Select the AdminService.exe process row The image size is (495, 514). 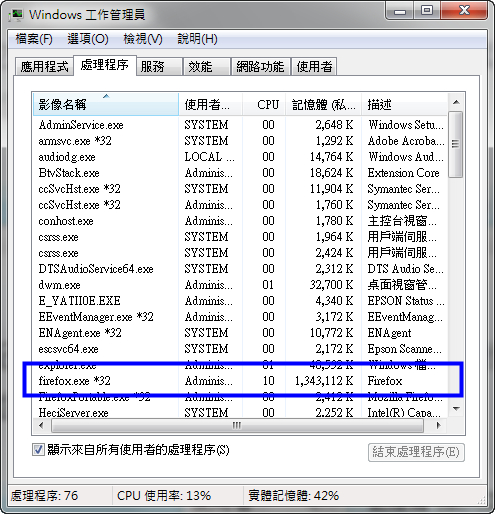click(240, 125)
